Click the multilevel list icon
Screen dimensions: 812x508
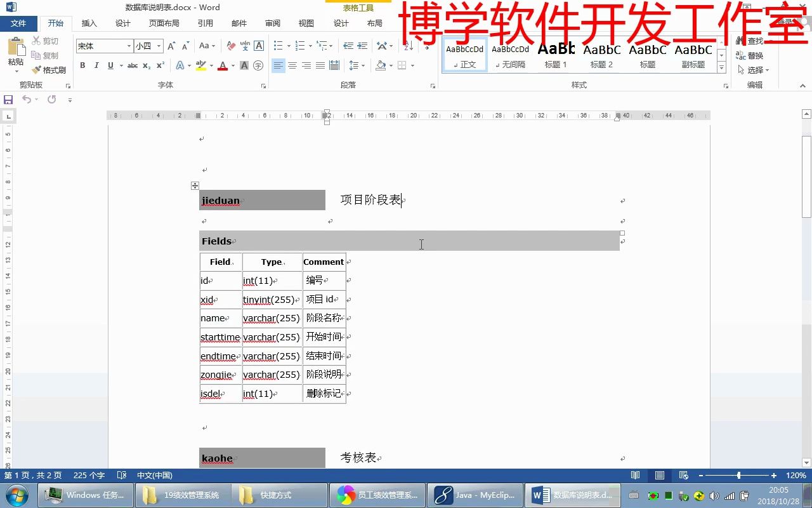tap(322, 46)
